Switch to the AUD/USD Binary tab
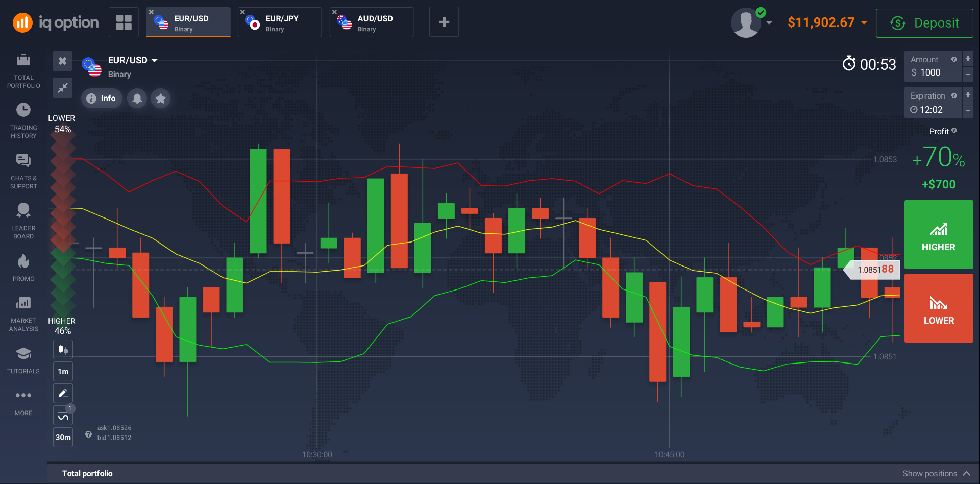The image size is (980, 484). click(x=372, y=22)
